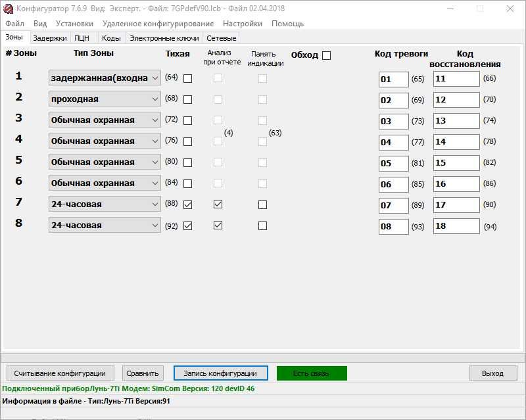Image resolution: width=526 pixels, height=420 pixels.
Task: Enable Память индикации for zone 7
Action: coord(262,204)
